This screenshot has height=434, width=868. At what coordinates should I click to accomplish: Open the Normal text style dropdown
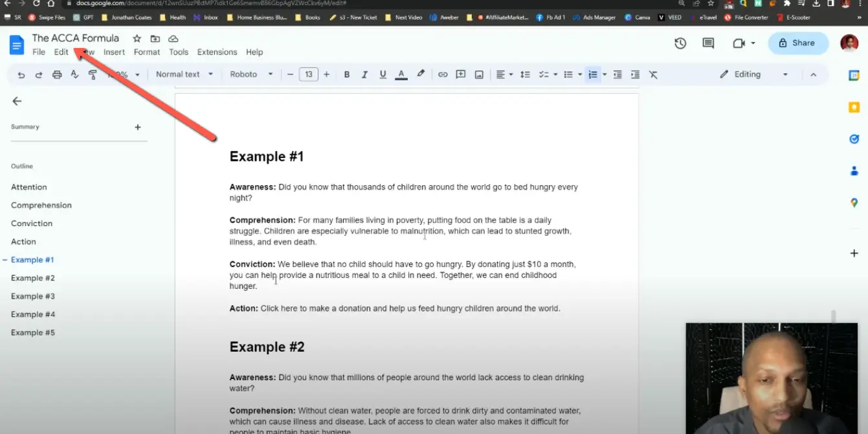(x=184, y=74)
